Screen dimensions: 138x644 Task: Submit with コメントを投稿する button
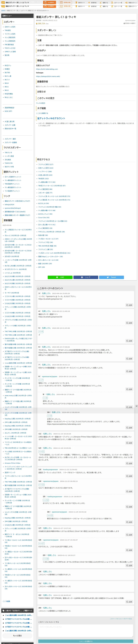click(86, 641)
